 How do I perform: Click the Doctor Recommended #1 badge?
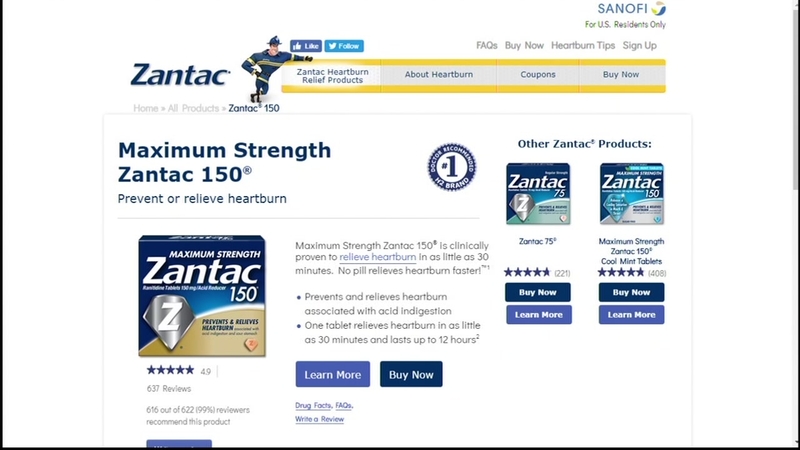pyautogui.click(x=452, y=167)
